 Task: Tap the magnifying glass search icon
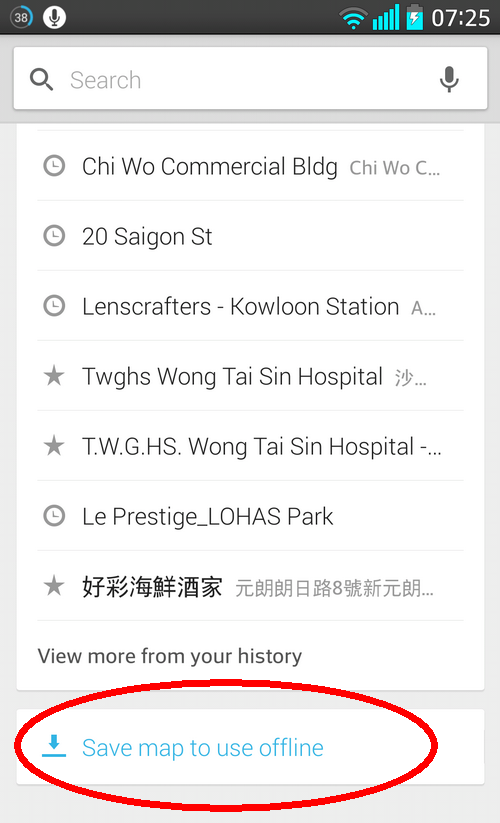pos(41,80)
